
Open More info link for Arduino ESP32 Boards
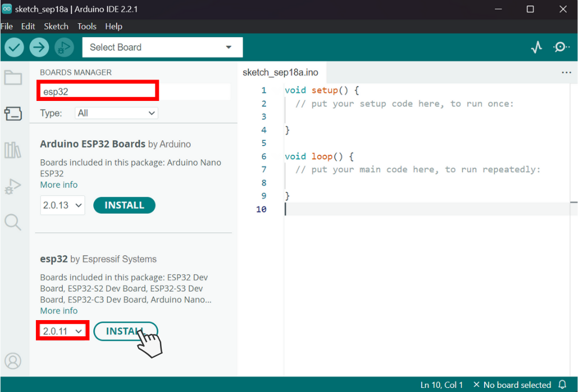click(59, 185)
